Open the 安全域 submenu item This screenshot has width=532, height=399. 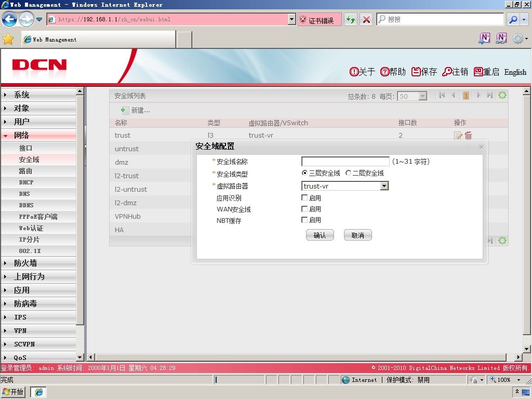[x=38, y=159]
